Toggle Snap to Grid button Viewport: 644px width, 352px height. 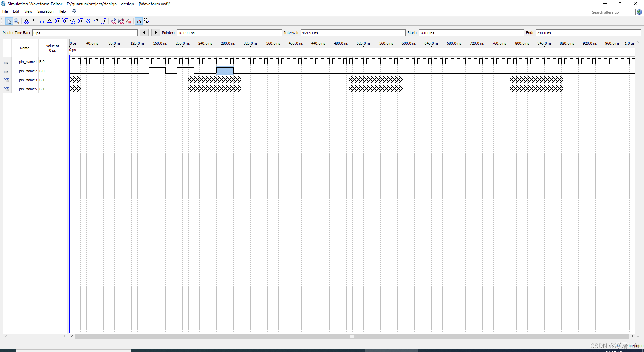(x=138, y=21)
